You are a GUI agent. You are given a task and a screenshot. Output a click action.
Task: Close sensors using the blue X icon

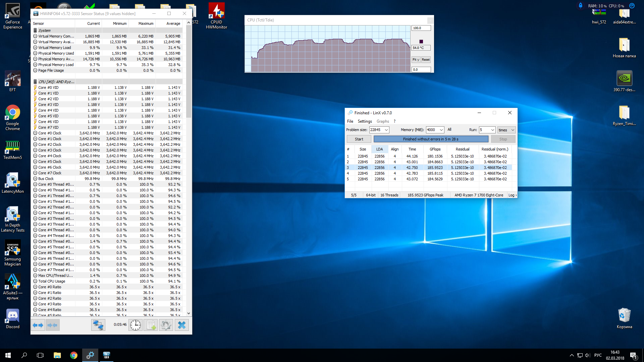(182, 325)
